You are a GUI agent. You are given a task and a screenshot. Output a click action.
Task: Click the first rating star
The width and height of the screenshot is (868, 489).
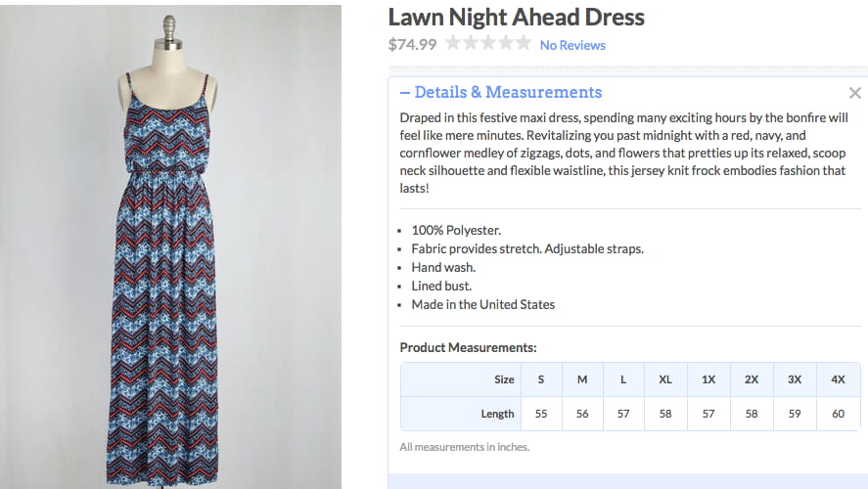(453, 44)
